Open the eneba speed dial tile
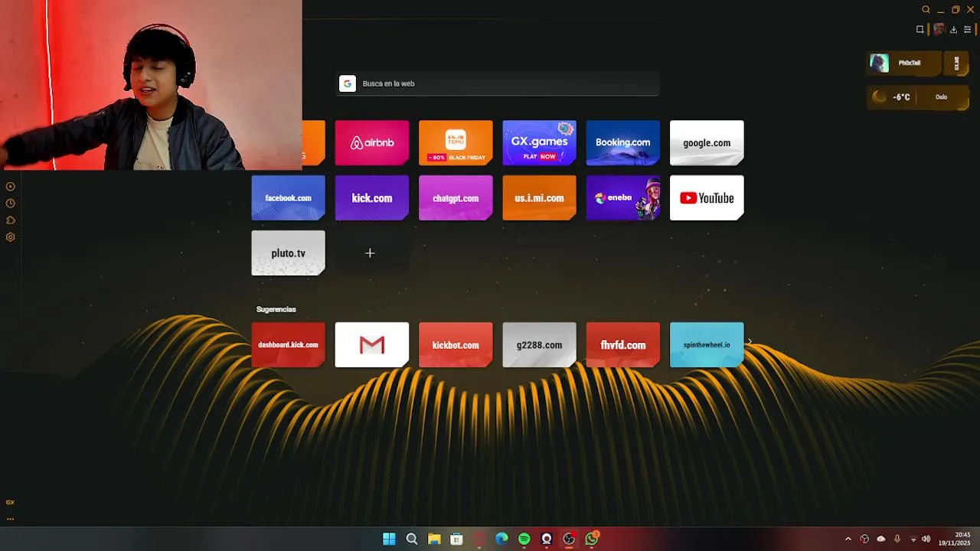This screenshot has height=551, width=980. coord(622,197)
